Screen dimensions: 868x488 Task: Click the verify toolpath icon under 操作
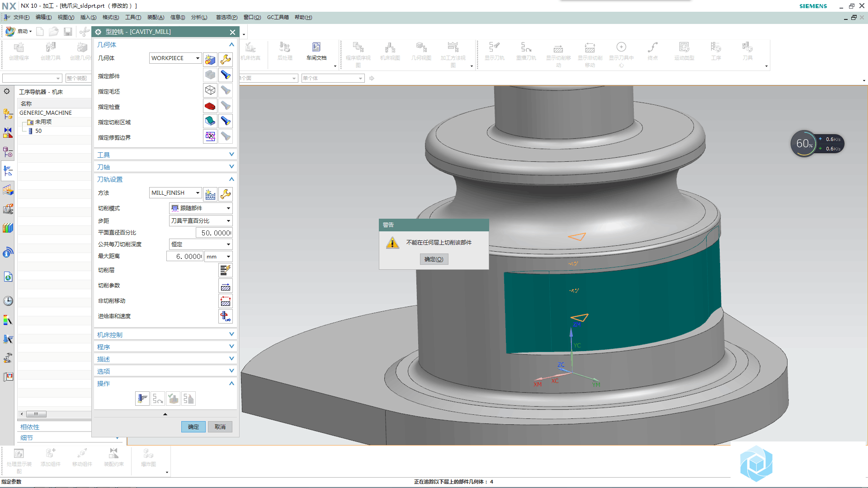tap(173, 399)
